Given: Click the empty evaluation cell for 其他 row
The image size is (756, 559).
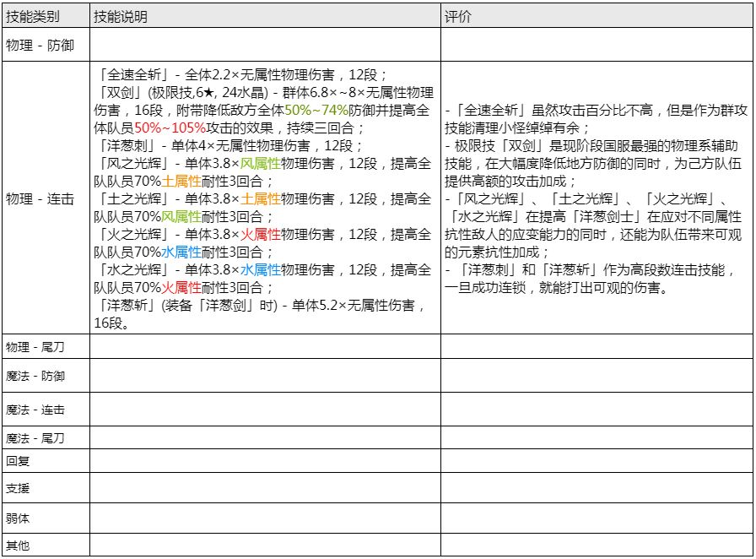Looking at the screenshot, I should (x=597, y=545).
